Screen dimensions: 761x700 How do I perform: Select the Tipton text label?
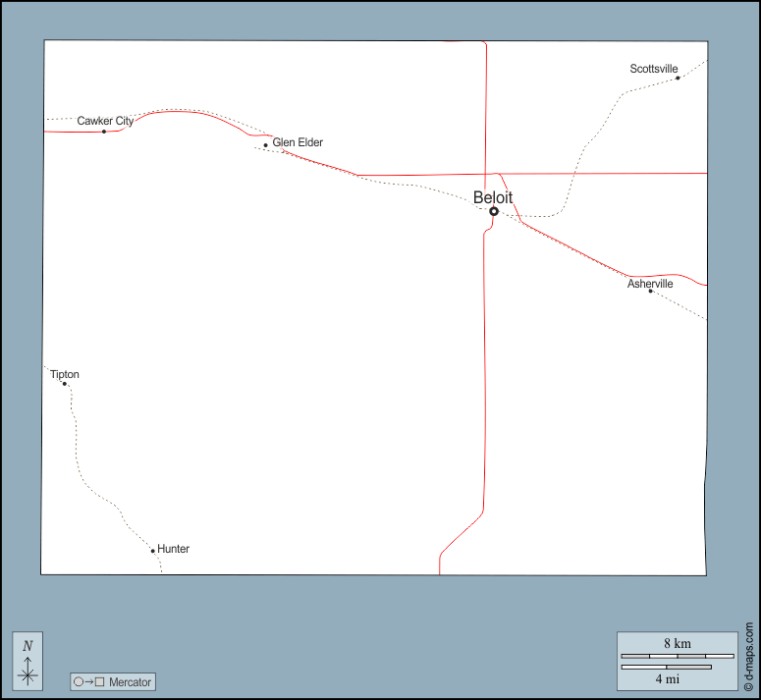click(x=65, y=374)
